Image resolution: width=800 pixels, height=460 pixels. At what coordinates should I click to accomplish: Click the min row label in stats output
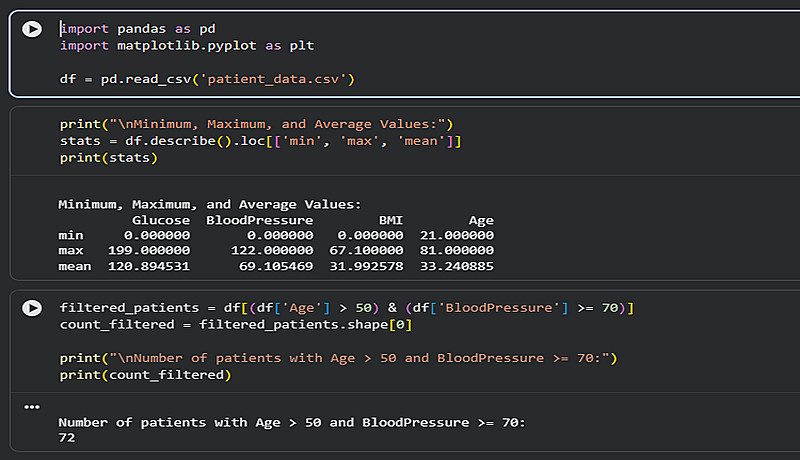(x=71, y=235)
